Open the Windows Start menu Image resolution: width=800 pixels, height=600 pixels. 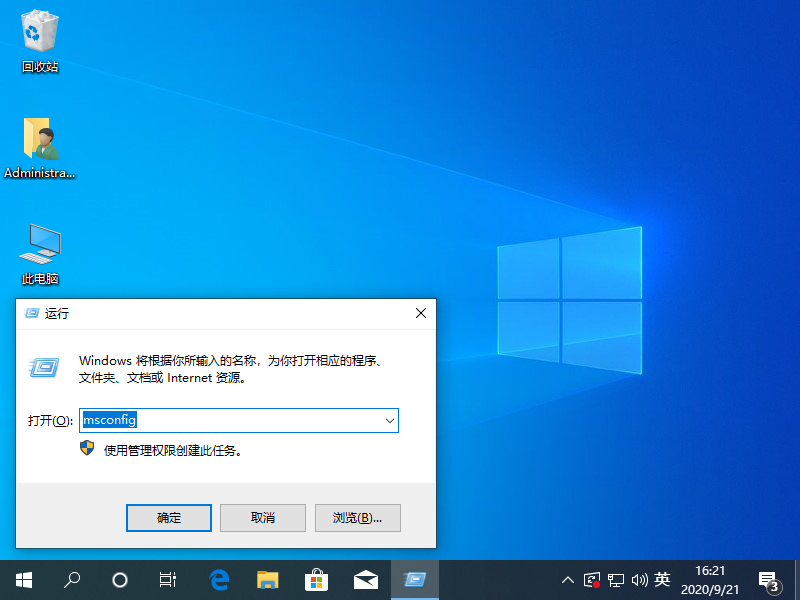pyautogui.click(x=23, y=579)
